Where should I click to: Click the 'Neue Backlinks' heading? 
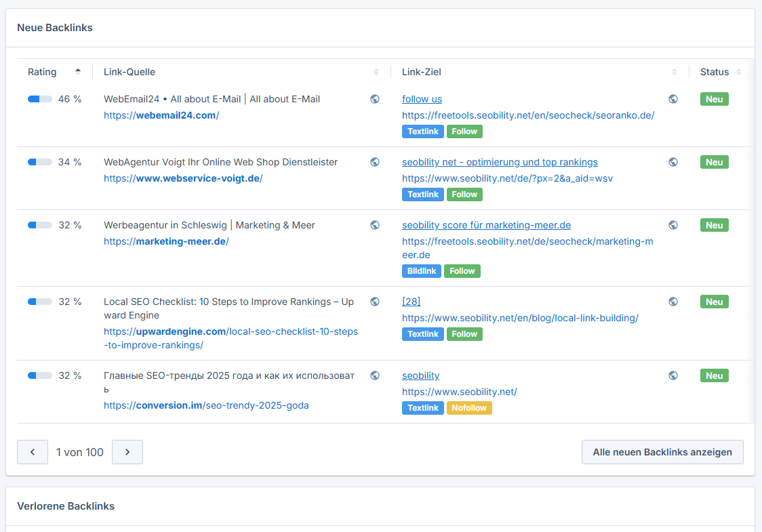pyautogui.click(x=55, y=28)
